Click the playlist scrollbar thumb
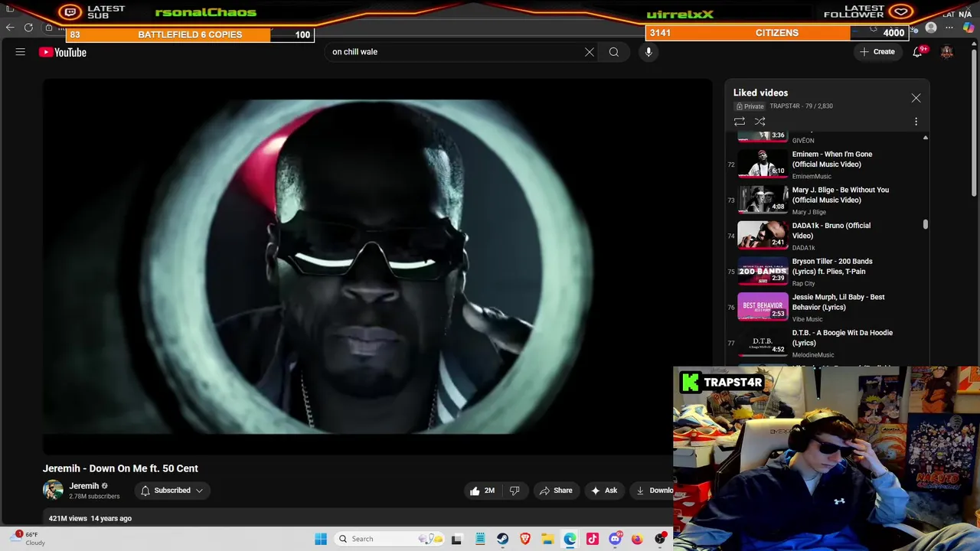The width and height of the screenshot is (980, 551). (x=926, y=224)
